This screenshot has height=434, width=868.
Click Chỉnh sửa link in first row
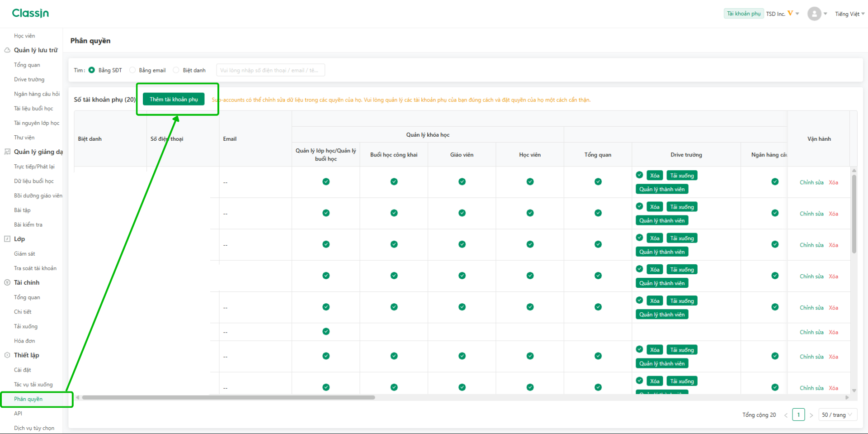pyautogui.click(x=811, y=182)
